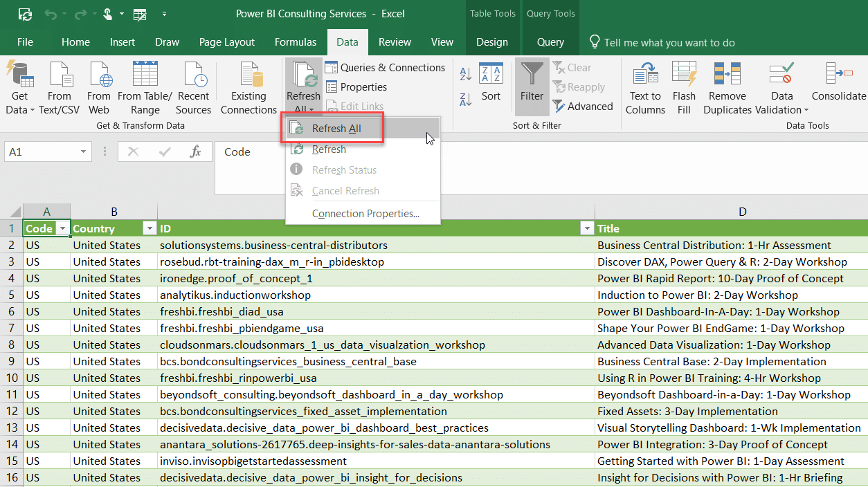Viewport: 868px width, 487px height.
Task: Select column A header
Action: pos(46,212)
